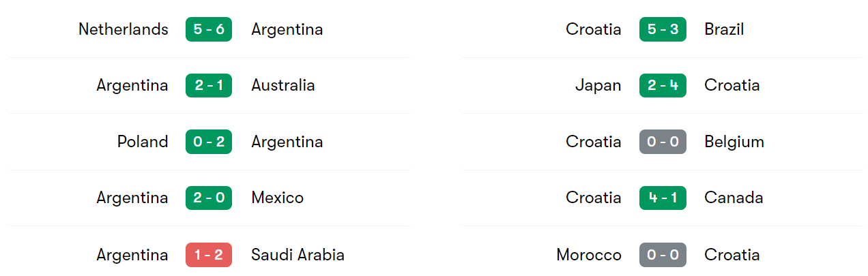Open the grey 0 - 0 Croatia vs Belgium score
This screenshot has height=276, width=868.
pyautogui.click(x=663, y=142)
